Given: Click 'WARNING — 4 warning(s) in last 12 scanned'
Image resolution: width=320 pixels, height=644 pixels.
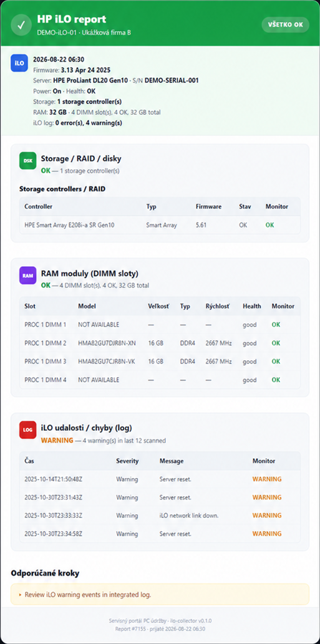Looking at the screenshot, I should tap(104, 441).
